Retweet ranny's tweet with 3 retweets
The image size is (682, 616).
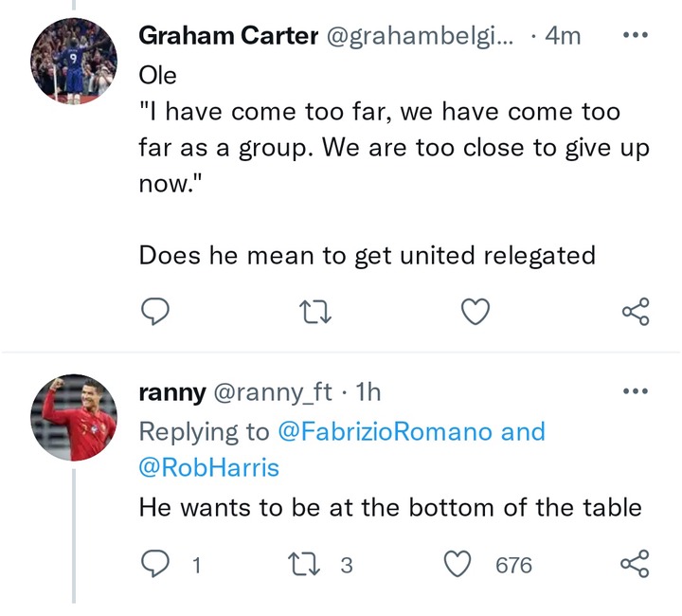point(305,564)
